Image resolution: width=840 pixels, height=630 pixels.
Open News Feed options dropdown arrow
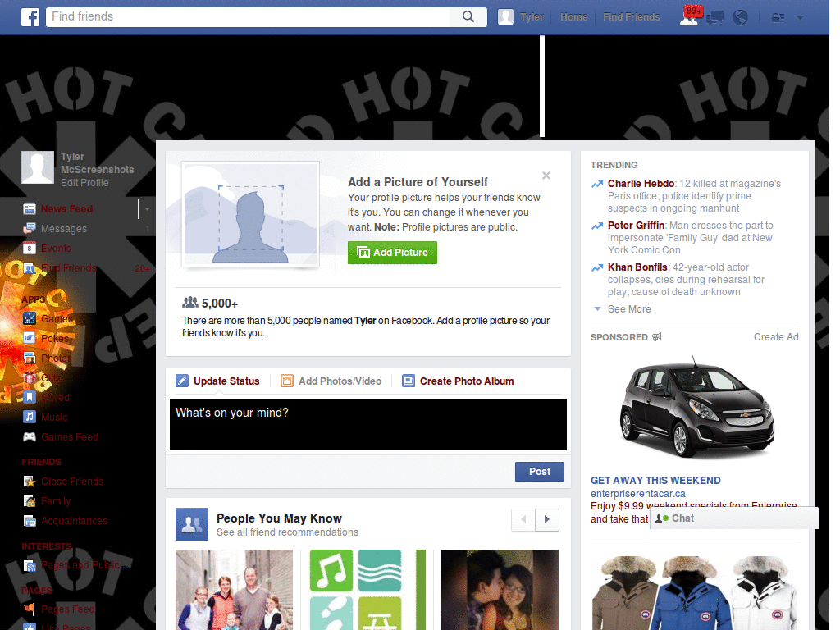(147, 209)
